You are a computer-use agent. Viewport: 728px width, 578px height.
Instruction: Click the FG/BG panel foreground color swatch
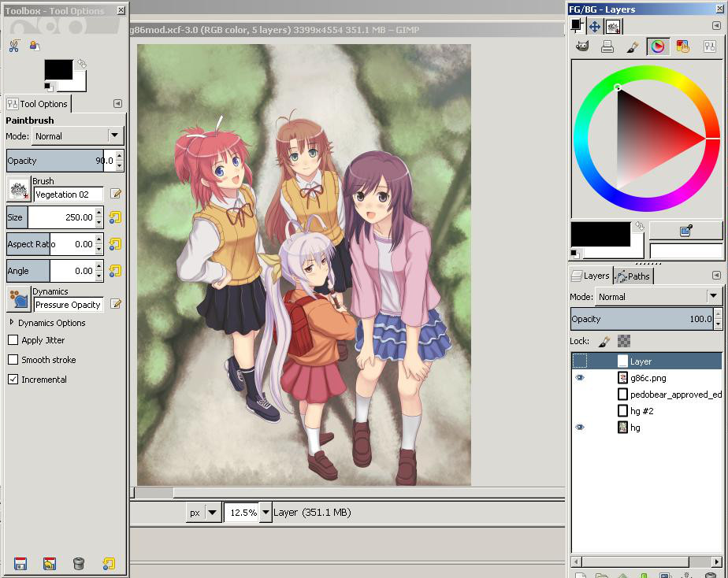pyautogui.click(x=600, y=234)
